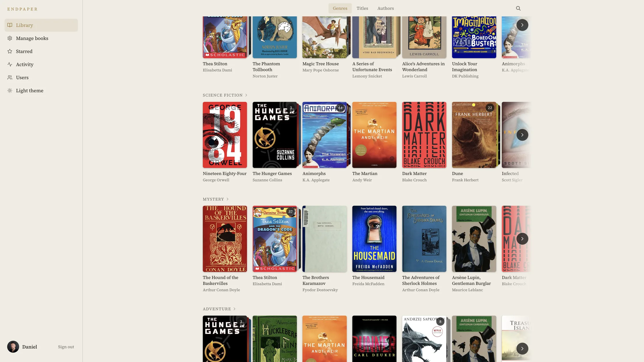Click author name Frank Herbert
Viewport: 644px width, 362px height.
pos(465,180)
